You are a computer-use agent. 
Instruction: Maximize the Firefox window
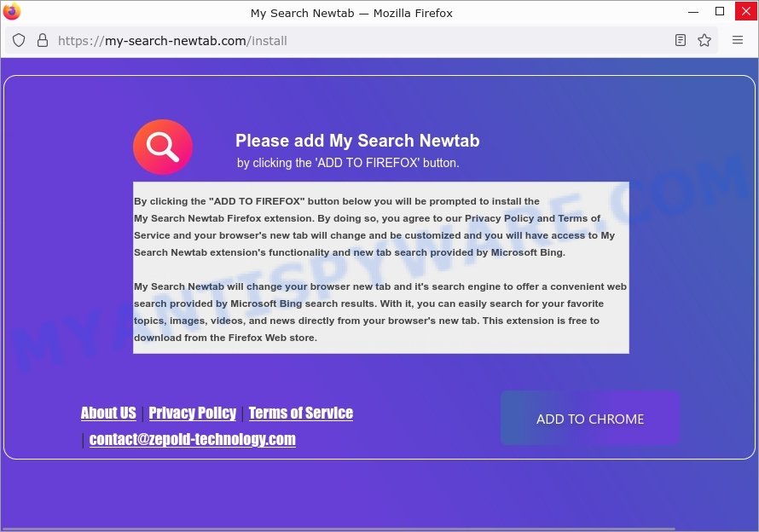click(720, 12)
